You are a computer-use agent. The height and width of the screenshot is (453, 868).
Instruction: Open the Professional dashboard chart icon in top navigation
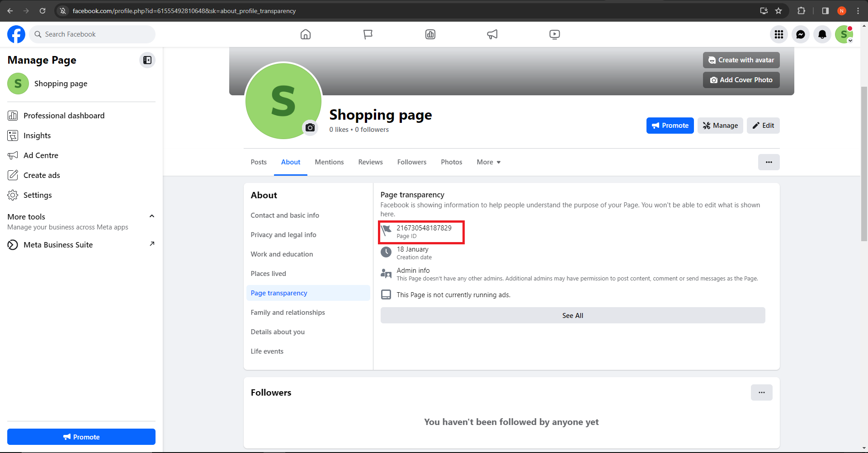(430, 34)
